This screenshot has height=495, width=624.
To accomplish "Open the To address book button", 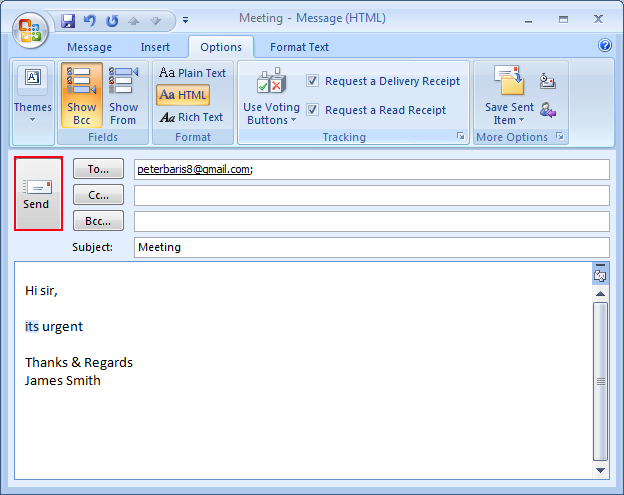I will click(98, 169).
